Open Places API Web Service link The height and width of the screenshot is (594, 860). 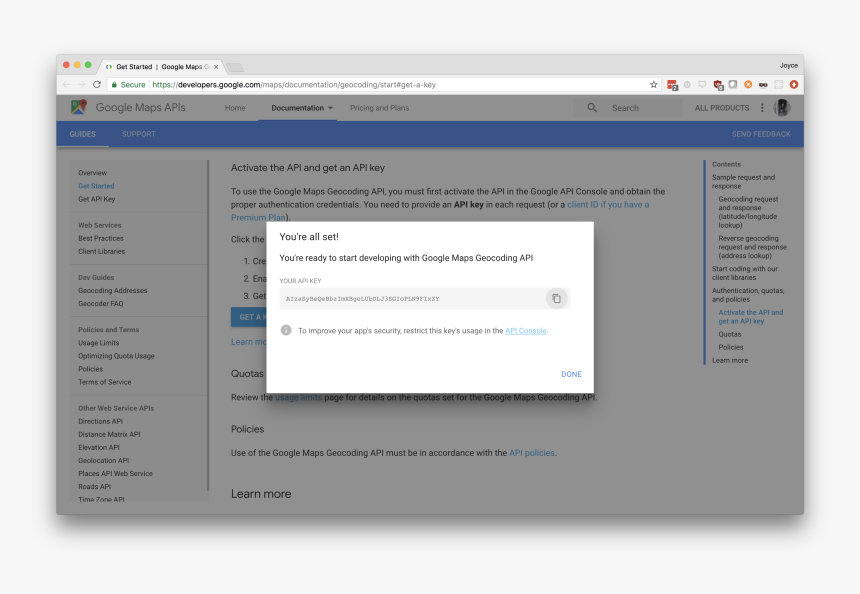[115, 473]
